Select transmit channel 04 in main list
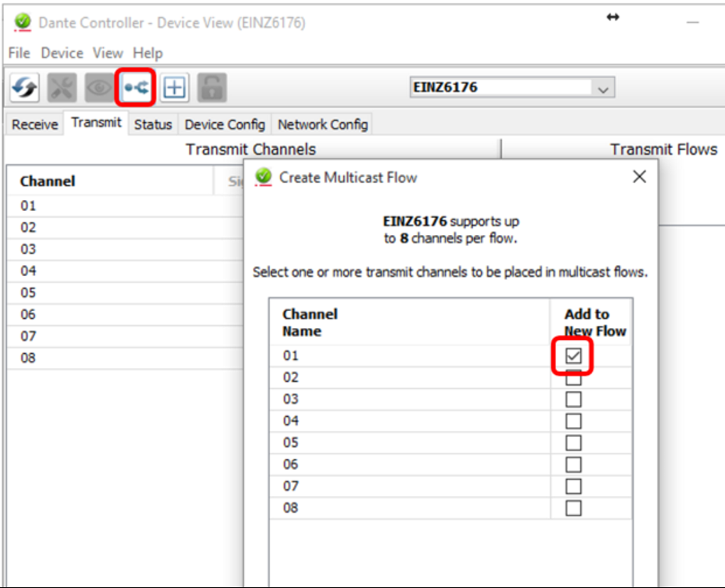This screenshot has height=588, width=725. 124,271
